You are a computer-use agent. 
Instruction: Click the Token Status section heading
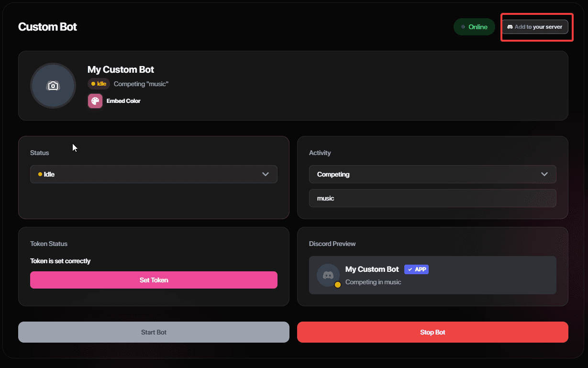tap(48, 244)
